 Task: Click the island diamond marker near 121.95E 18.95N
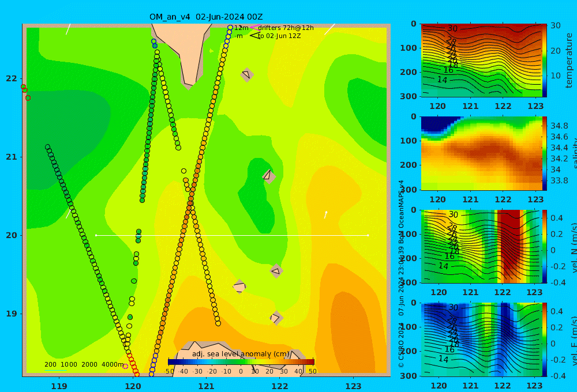[x=276, y=318]
